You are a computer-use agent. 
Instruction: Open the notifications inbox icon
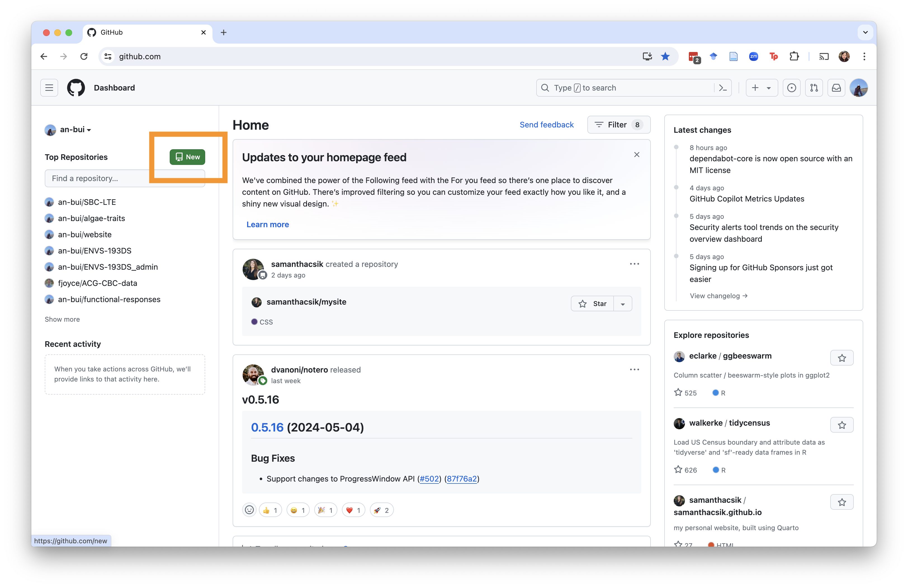(x=836, y=88)
